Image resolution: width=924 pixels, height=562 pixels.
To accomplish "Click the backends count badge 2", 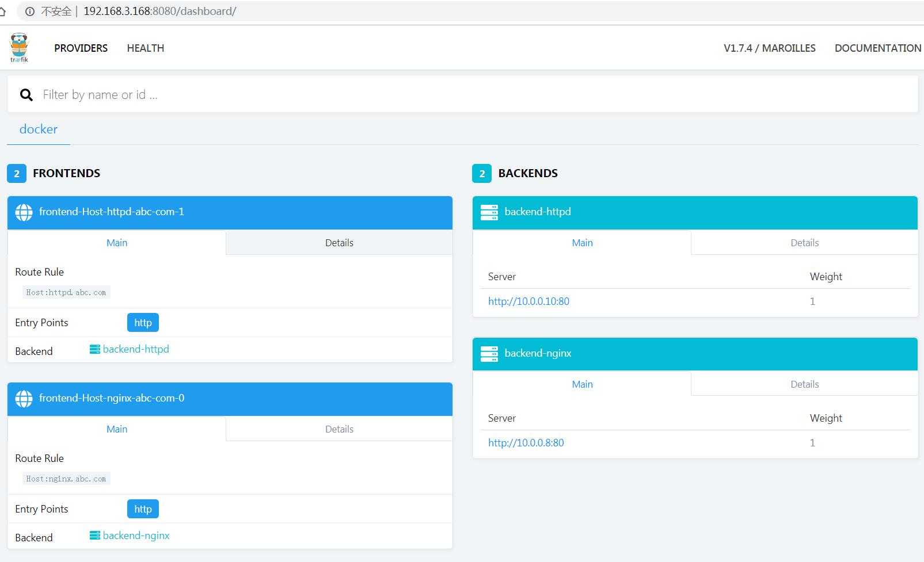I will [x=482, y=174].
